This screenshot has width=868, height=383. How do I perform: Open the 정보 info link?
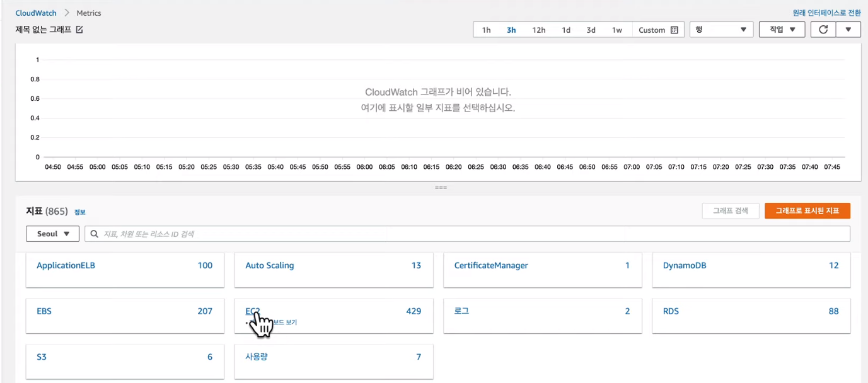pos(79,212)
